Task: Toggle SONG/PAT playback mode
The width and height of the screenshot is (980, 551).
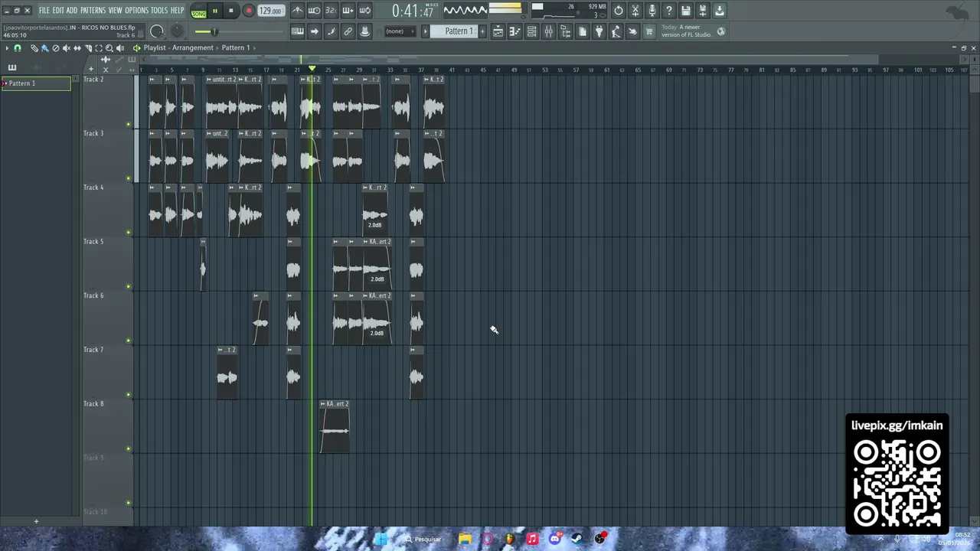Action: pos(198,11)
